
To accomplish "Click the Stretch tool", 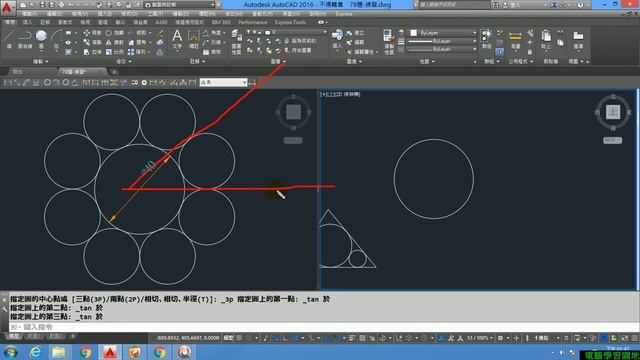I will point(92,52).
